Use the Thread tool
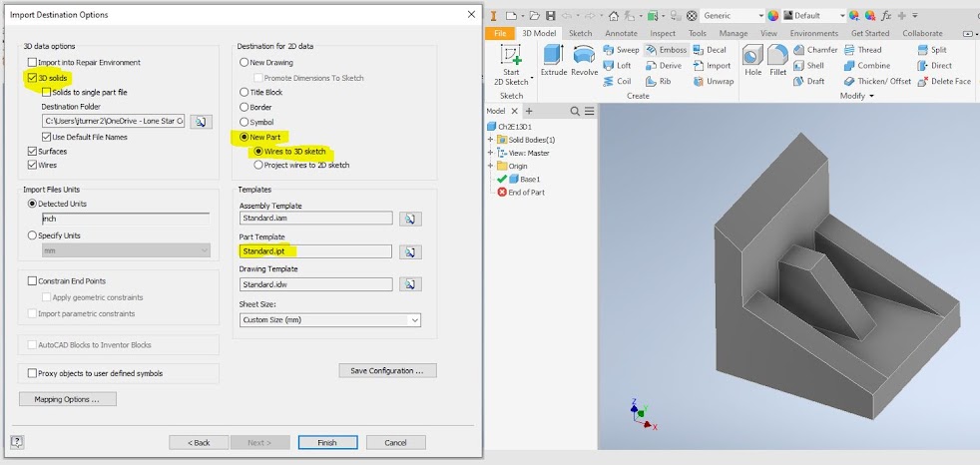The width and height of the screenshot is (980, 465). [x=862, y=50]
